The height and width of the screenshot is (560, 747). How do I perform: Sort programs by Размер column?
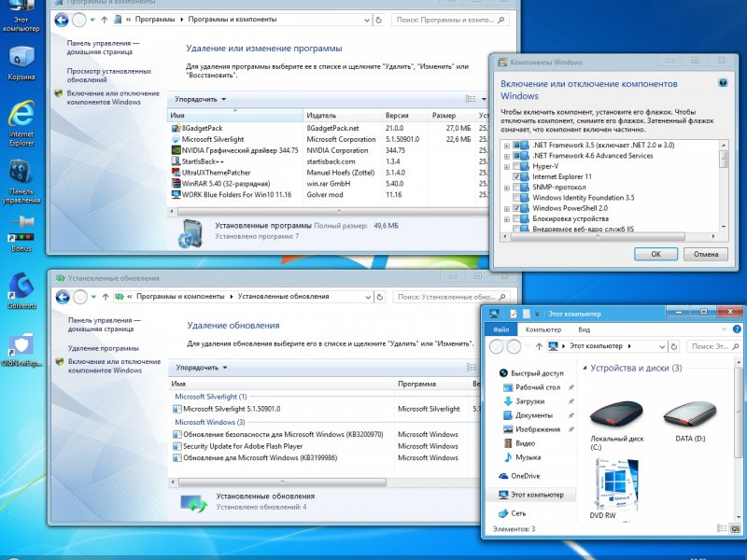(452, 115)
